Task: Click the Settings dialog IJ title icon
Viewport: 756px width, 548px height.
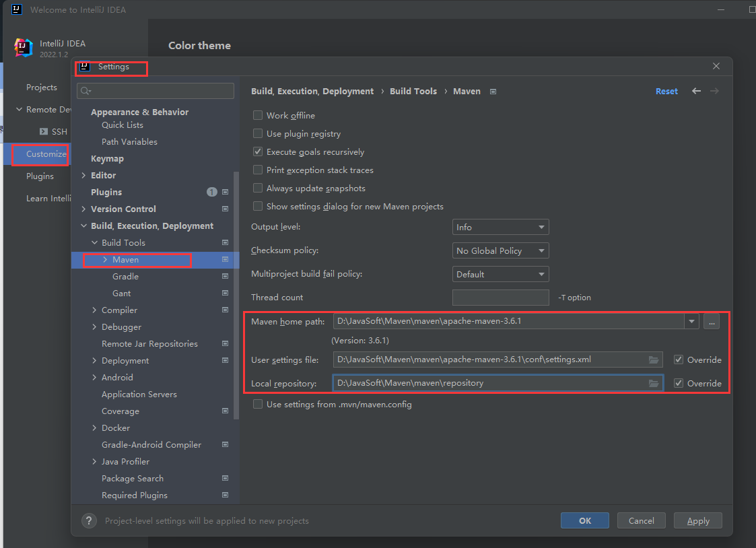Action: (84, 67)
